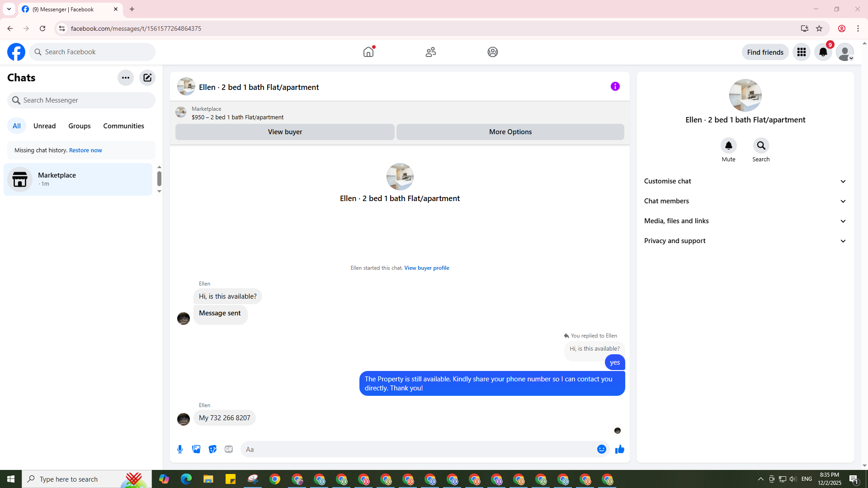Expand Privacy and support section
868x488 pixels.
tap(745, 241)
